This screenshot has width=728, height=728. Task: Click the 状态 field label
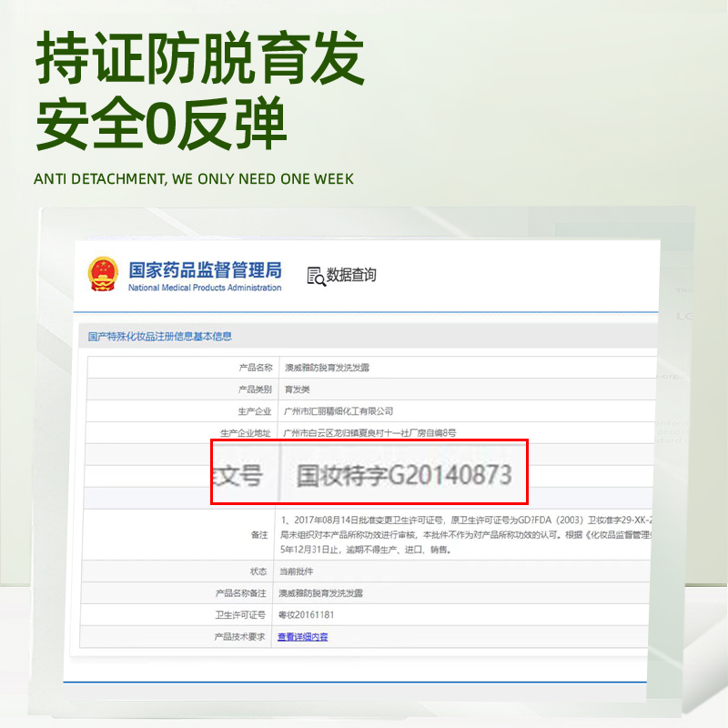pyautogui.click(x=258, y=571)
